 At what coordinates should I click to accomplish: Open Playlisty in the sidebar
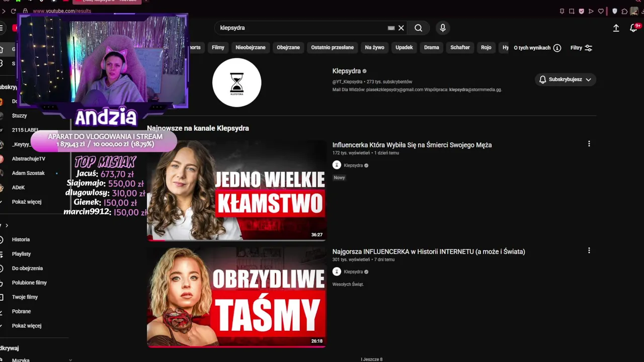click(21, 254)
